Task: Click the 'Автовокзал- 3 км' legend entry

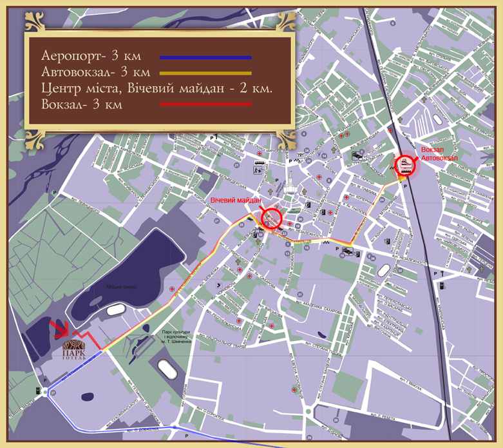Action: (95, 72)
